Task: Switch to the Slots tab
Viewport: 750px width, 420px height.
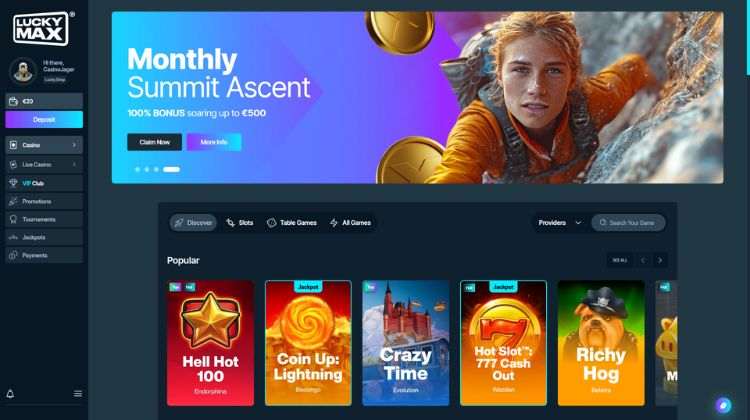Action: click(240, 223)
